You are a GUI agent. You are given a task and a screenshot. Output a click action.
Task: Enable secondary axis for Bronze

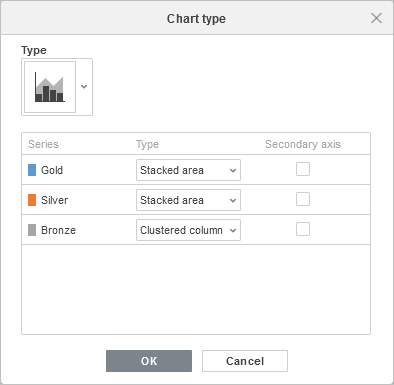[x=303, y=229]
